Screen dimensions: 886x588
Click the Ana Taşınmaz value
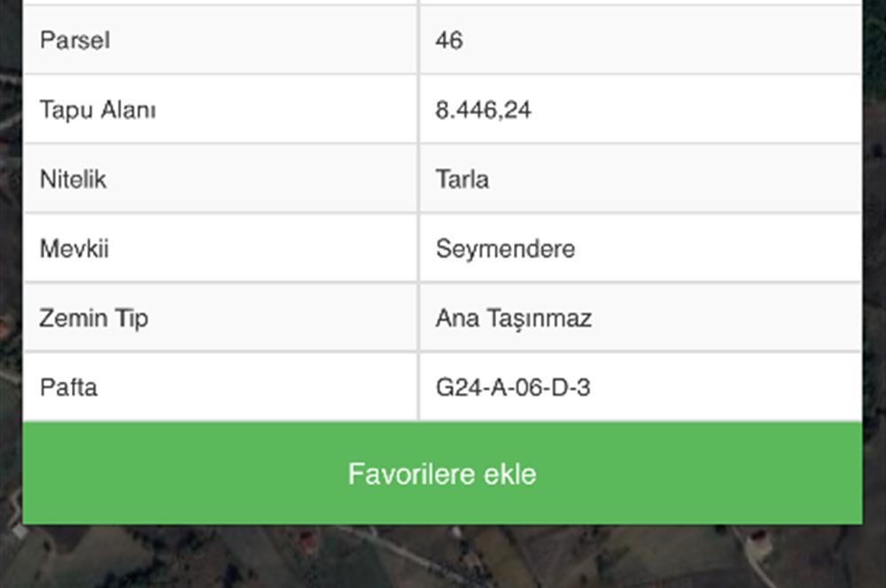pos(514,318)
